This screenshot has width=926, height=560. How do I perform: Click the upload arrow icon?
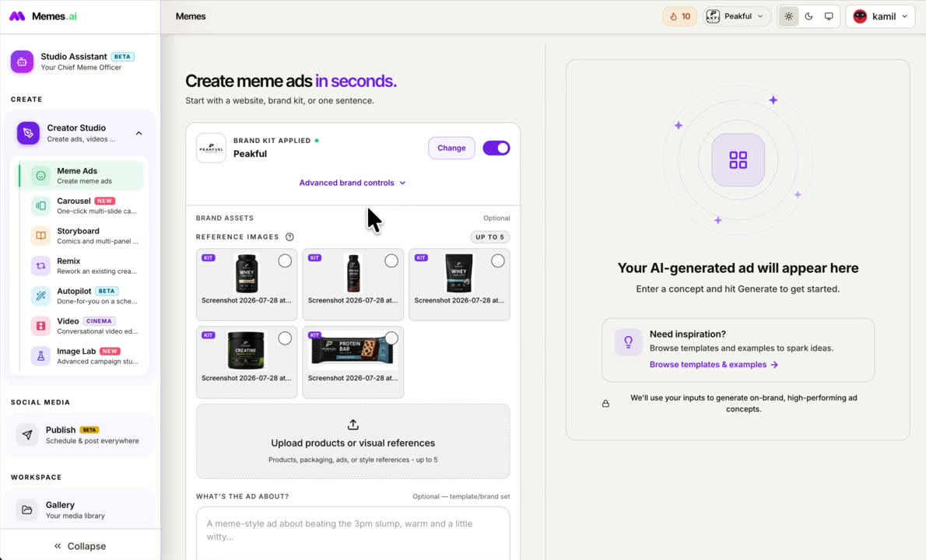tap(353, 425)
